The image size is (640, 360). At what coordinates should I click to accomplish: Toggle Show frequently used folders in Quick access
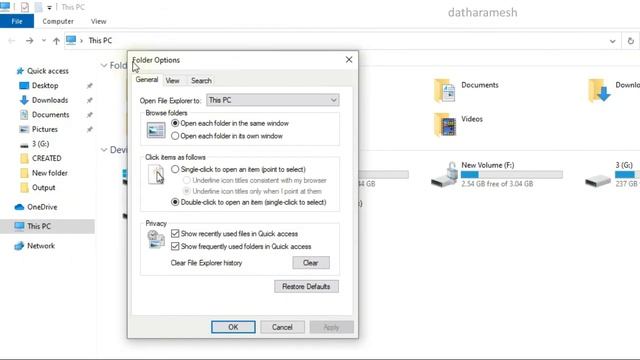click(175, 246)
